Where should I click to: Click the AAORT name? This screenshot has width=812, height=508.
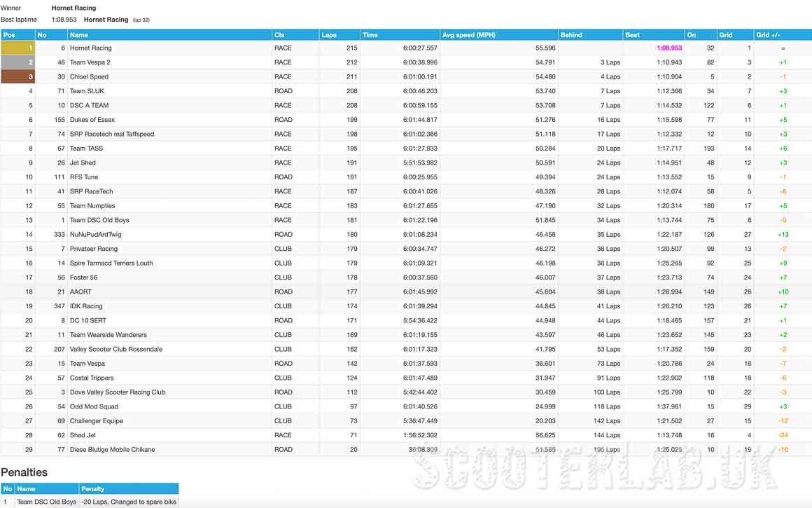[x=80, y=292]
